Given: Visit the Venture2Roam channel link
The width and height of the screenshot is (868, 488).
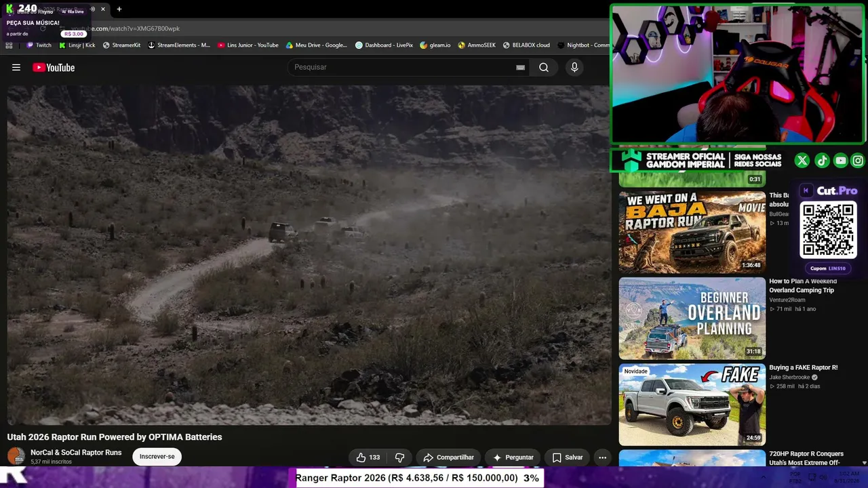Looking at the screenshot, I should click(787, 300).
